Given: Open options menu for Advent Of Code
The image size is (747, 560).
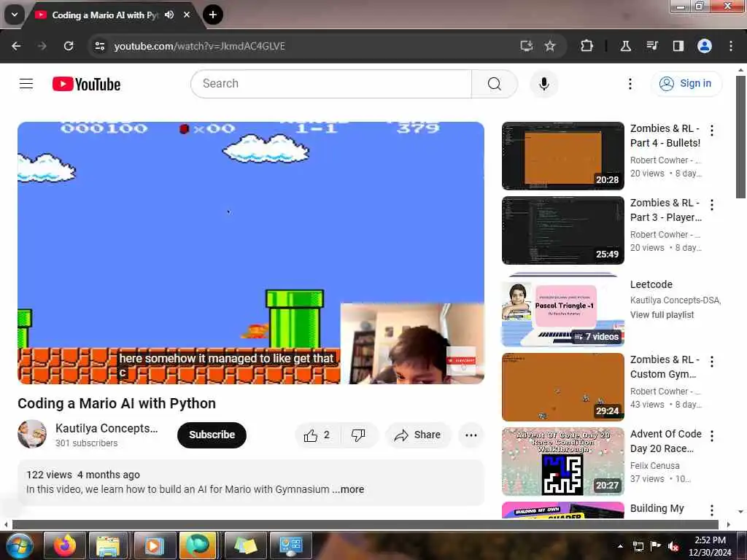Looking at the screenshot, I should coord(712,436).
